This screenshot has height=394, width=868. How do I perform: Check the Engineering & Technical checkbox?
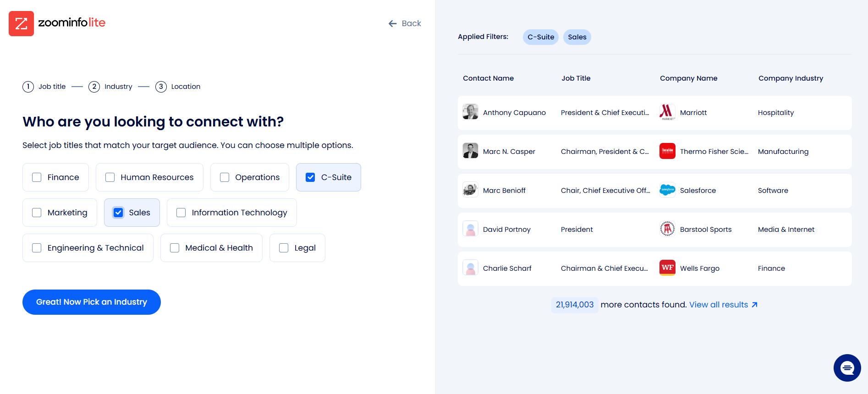pyautogui.click(x=37, y=248)
